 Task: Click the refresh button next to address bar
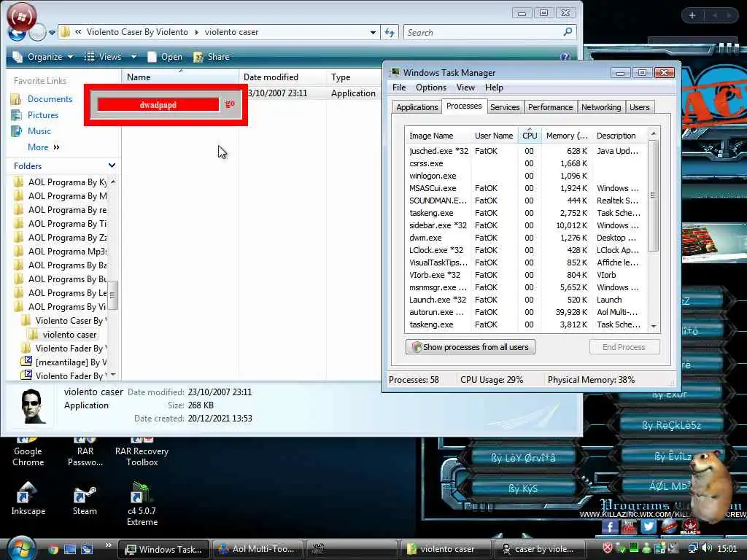(x=390, y=32)
